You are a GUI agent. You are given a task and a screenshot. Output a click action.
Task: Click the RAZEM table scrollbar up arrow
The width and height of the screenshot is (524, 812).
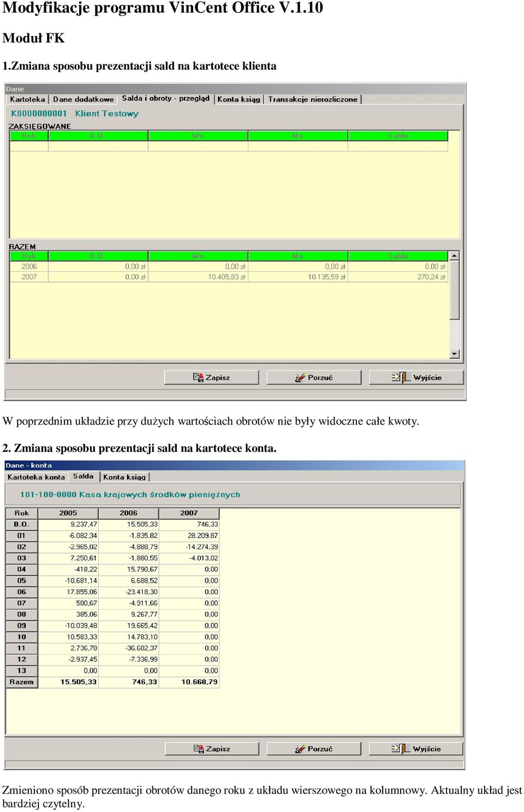pos(454,255)
